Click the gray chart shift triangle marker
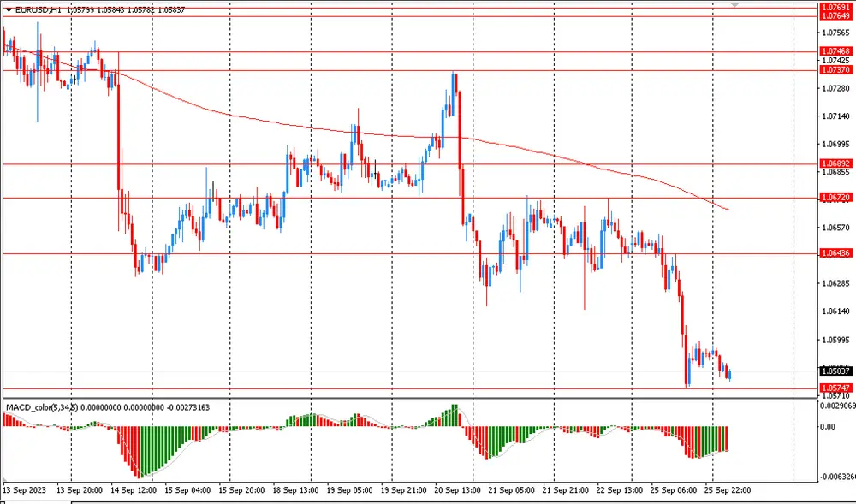Image resolution: width=856 pixels, height=504 pixels. click(734, 4)
